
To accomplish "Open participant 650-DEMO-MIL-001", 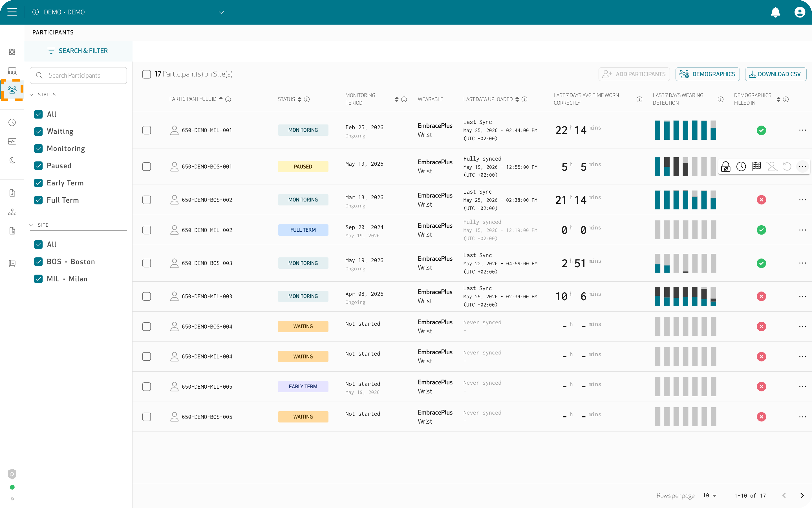I will [x=207, y=130].
